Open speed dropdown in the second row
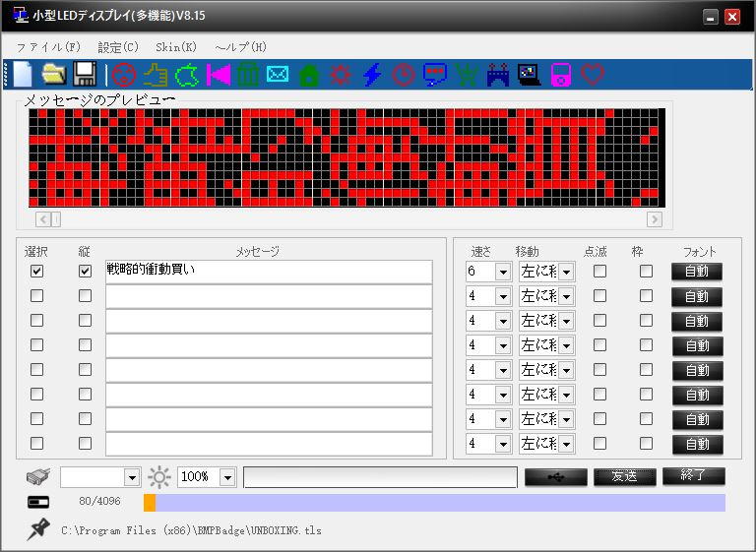This screenshot has height=552, width=756. 503,296
